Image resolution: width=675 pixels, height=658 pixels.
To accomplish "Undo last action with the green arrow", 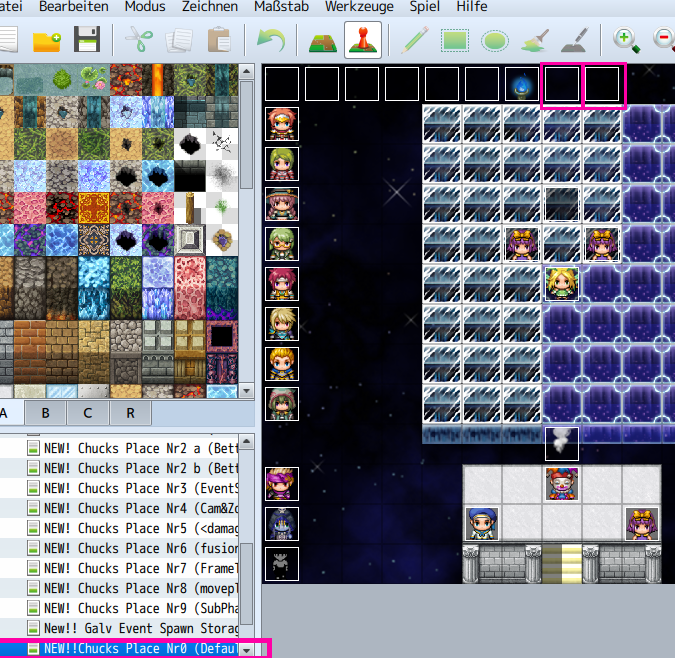I will 271,40.
